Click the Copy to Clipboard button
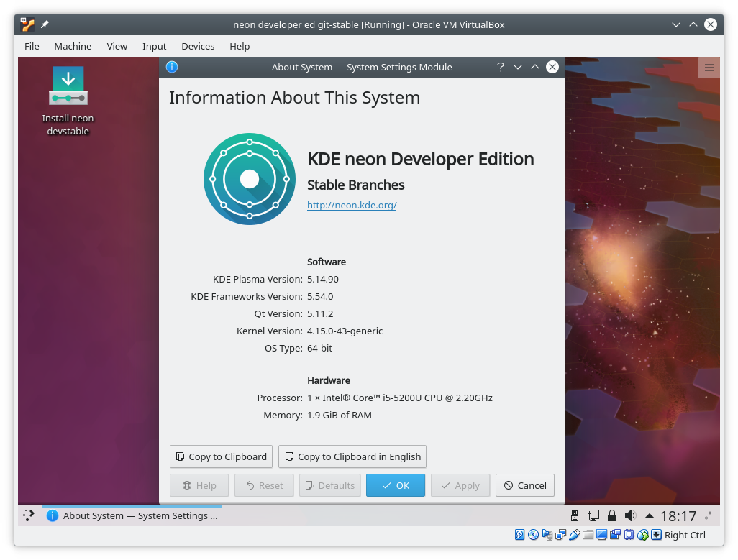This screenshot has height=560, width=738. coord(222,456)
